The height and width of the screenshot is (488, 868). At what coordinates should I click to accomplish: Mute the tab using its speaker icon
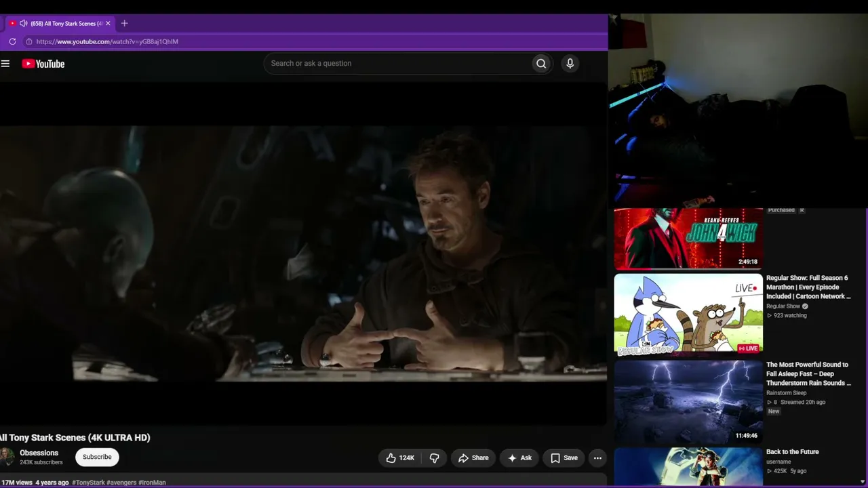(x=24, y=23)
